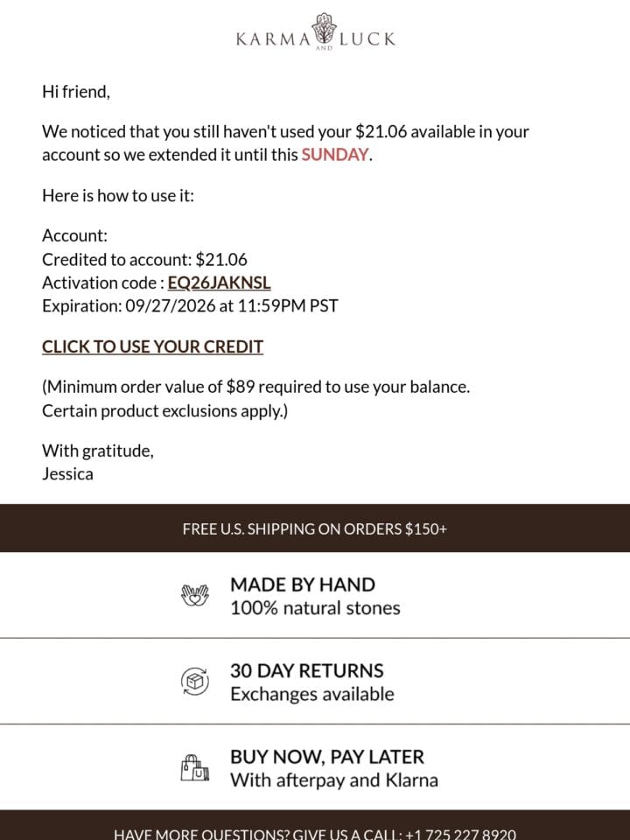The height and width of the screenshot is (840, 630).
Task: Click the hands-with-heart Made By Hand icon
Action: click(x=194, y=595)
